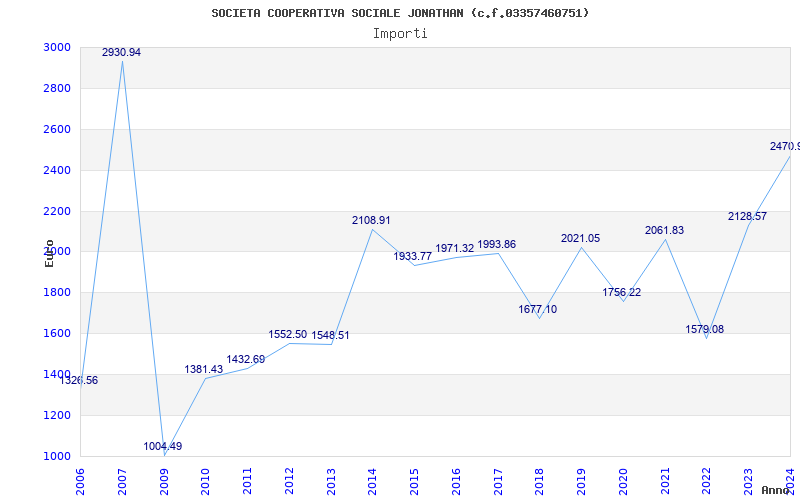The image size is (800, 500).
Task: Click the 2011 x-axis year label
Action: 247,482
